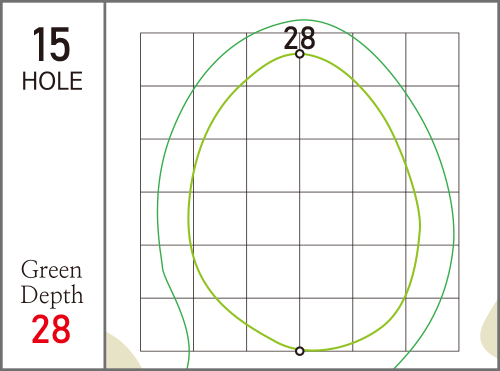The height and width of the screenshot is (371, 500).
Task: Click the bottom-right grid cell
Action: coord(432,325)
